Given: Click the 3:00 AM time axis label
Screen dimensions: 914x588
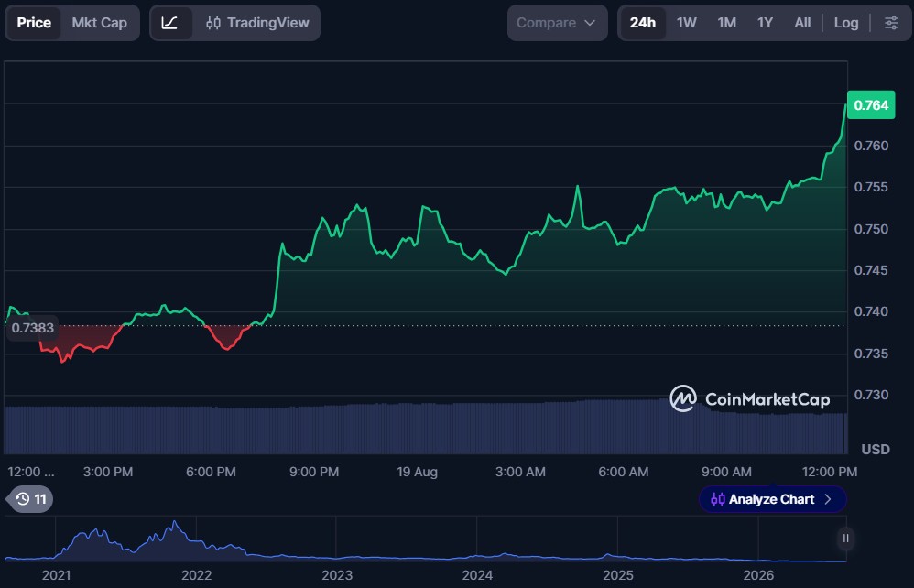Looking at the screenshot, I should 520,472.
